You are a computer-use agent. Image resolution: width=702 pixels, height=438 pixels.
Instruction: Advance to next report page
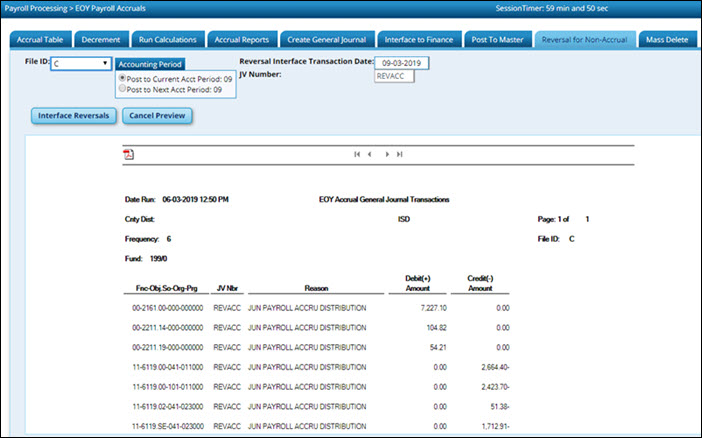point(388,154)
